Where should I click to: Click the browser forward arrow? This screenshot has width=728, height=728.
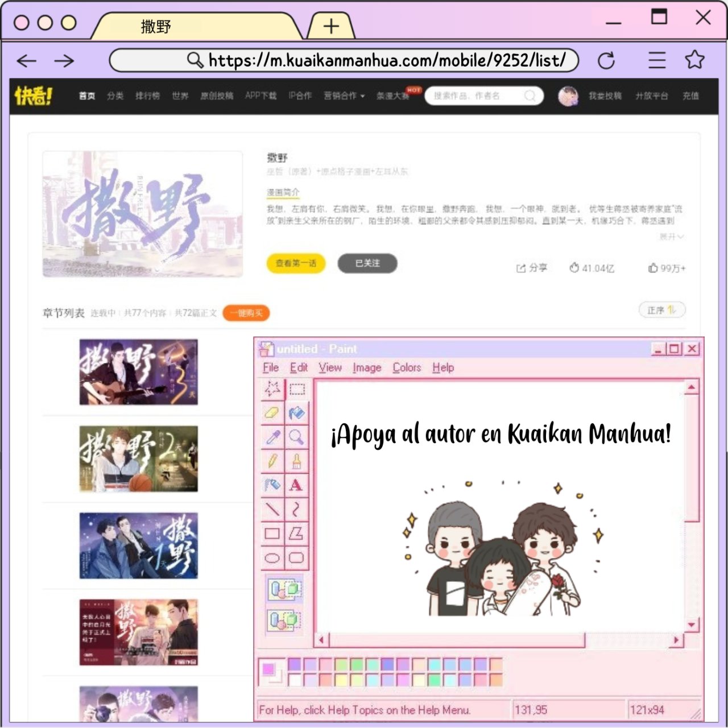coord(64,60)
